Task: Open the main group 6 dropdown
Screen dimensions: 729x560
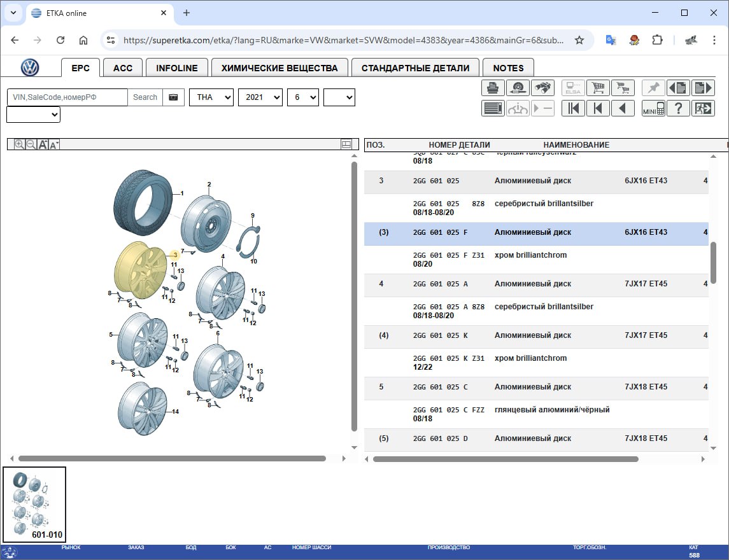Action: tap(303, 97)
